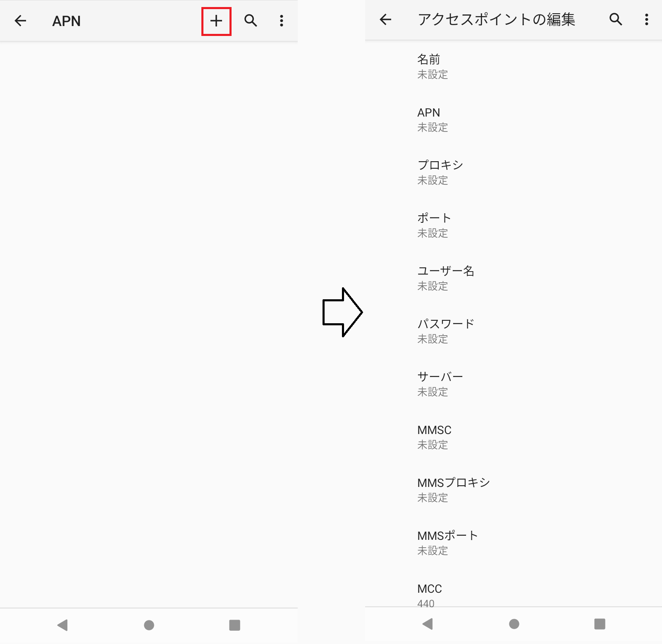Edit the APN setting entry

(x=514, y=119)
